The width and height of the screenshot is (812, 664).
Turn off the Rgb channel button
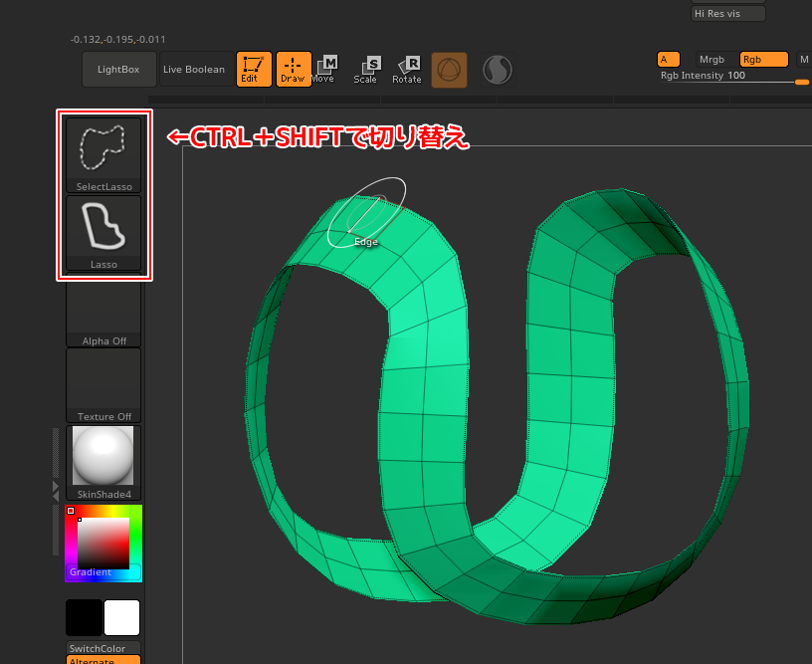(x=763, y=60)
